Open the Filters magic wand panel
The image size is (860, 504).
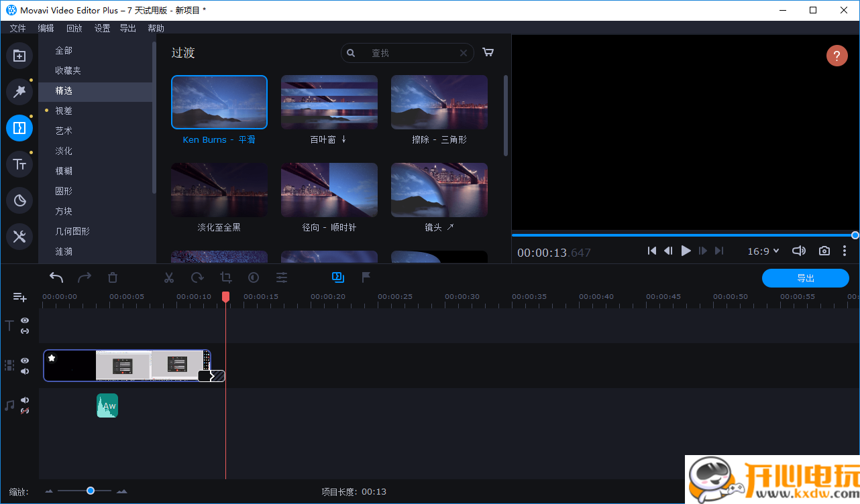[19, 92]
